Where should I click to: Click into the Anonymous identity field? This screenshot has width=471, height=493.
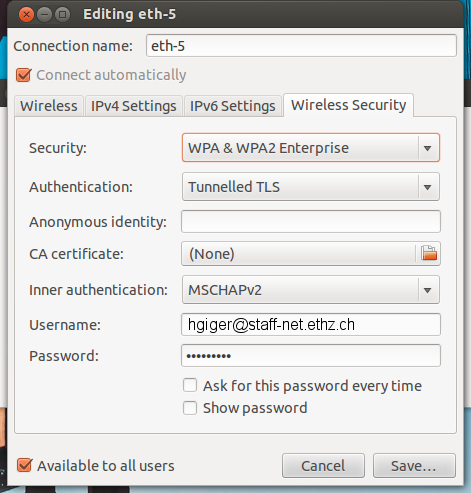click(311, 221)
